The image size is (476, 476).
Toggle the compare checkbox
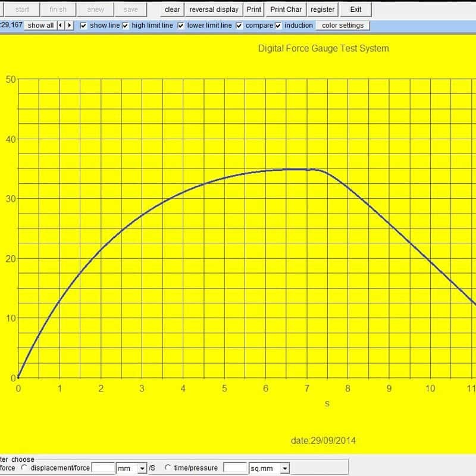pos(239,26)
